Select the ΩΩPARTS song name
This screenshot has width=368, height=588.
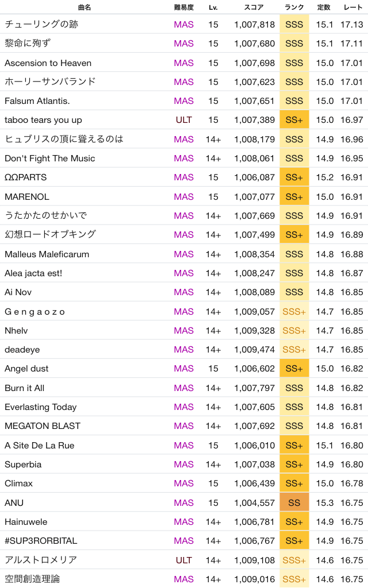coord(26,177)
